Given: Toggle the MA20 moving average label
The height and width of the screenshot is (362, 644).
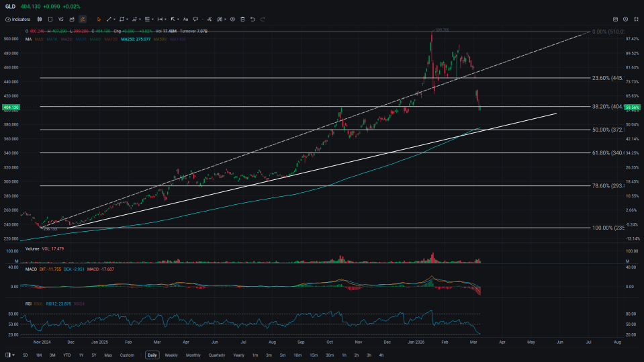Looking at the screenshot, I should 66,40.
